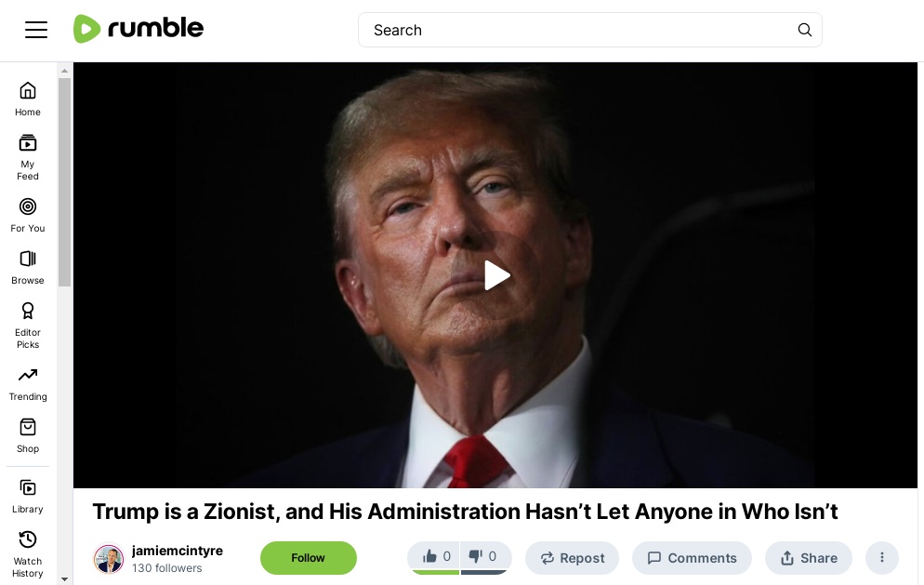
Task: Open Browse from the sidebar
Action: 28,267
